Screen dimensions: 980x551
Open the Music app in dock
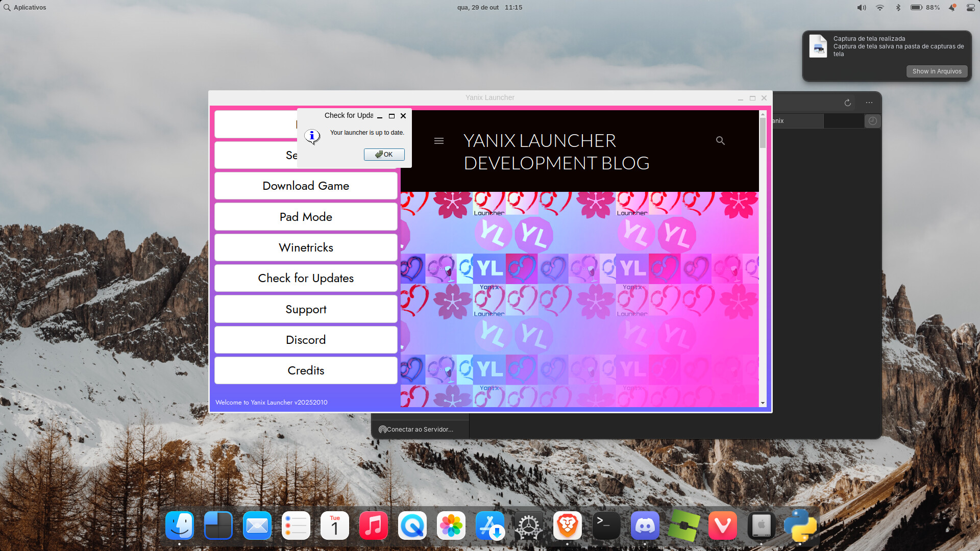click(373, 525)
